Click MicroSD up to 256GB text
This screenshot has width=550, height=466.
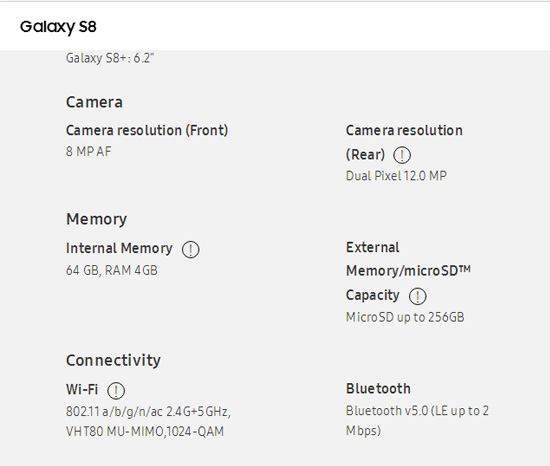tap(405, 317)
